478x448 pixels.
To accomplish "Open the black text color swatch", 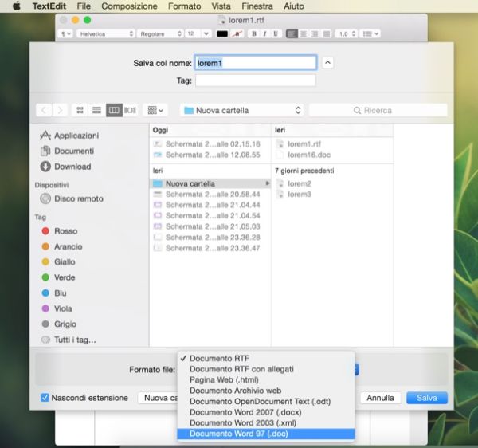I will (x=222, y=34).
